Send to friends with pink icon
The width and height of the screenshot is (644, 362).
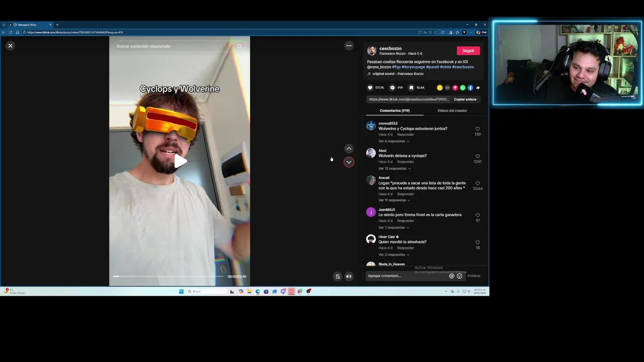(455, 87)
